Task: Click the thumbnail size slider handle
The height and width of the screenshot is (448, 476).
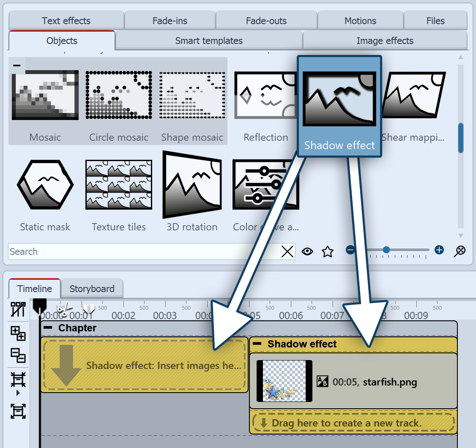Action: click(386, 250)
